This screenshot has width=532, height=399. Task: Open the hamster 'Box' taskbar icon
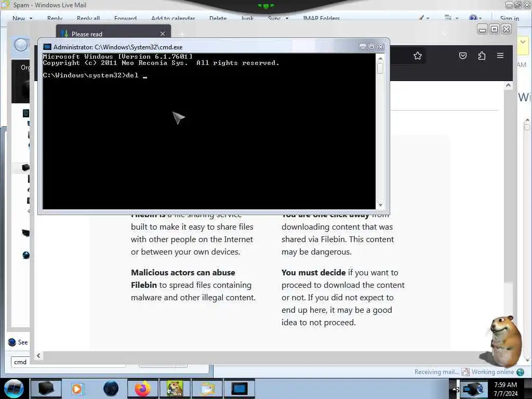coord(175,389)
